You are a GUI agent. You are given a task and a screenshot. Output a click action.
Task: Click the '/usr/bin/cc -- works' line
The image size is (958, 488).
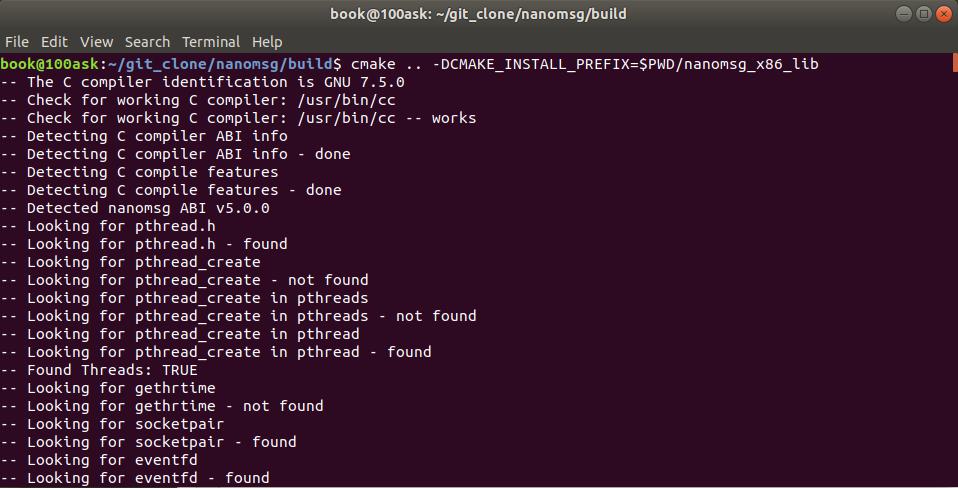click(238, 118)
